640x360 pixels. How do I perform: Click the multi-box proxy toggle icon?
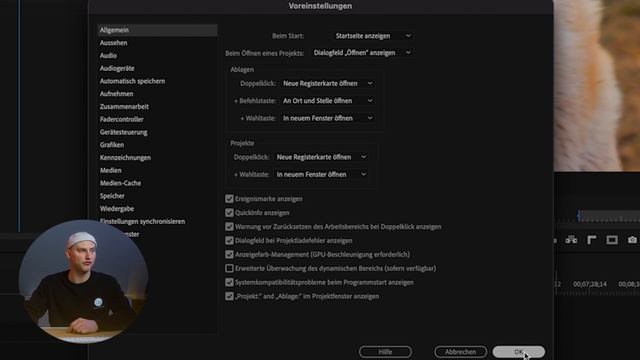[x=571, y=240]
